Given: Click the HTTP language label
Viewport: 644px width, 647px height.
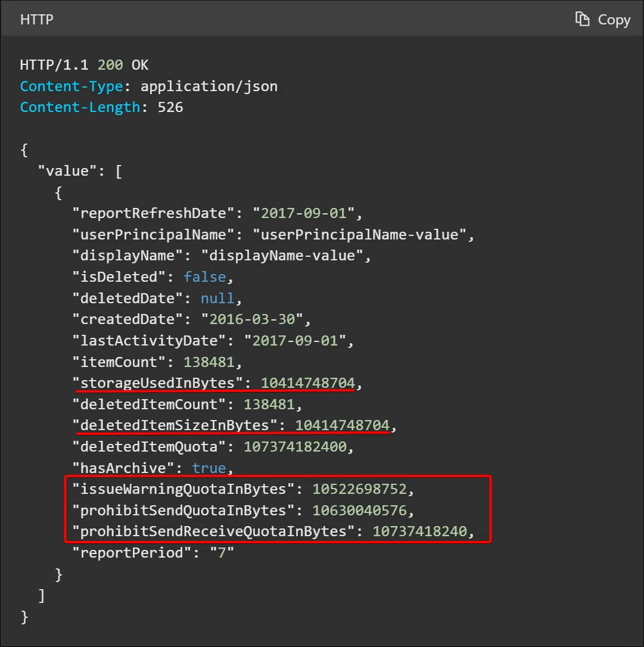Looking at the screenshot, I should tap(37, 20).
